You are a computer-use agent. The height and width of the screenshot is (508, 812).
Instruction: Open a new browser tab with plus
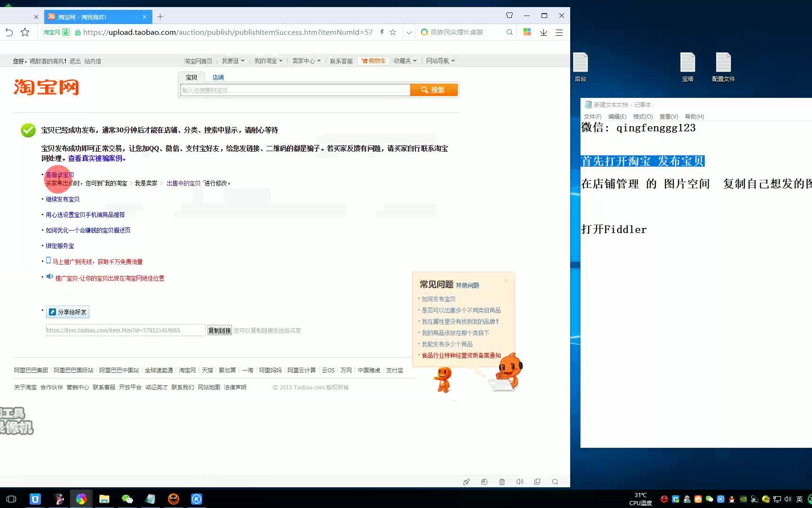[160, 17]
